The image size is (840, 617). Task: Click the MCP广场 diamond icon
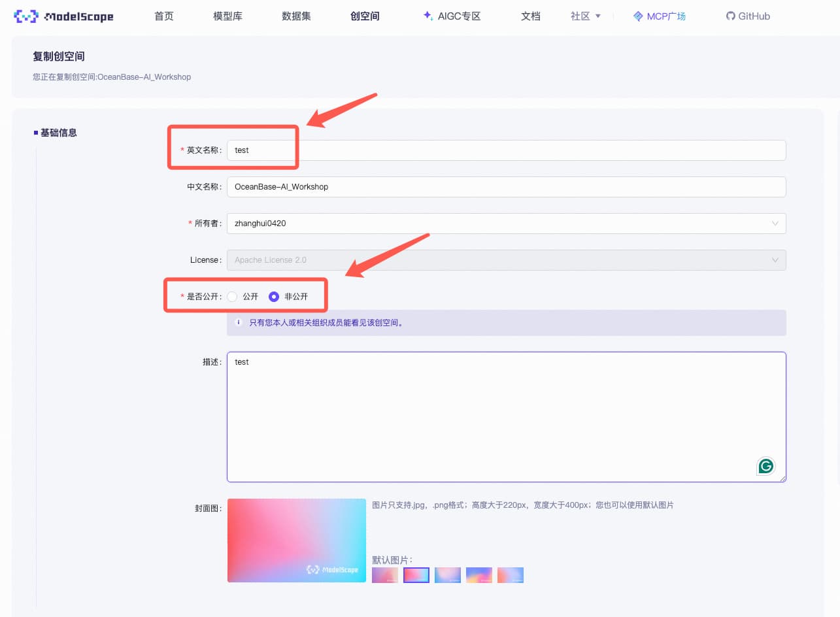638,16
